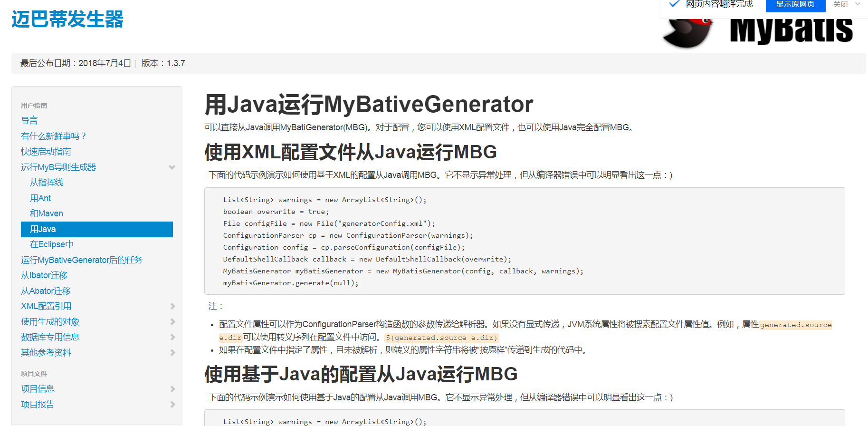Click the 使用XML配置文件从Java运行MBG heading

pyautogui.click(x=351, y=152)
